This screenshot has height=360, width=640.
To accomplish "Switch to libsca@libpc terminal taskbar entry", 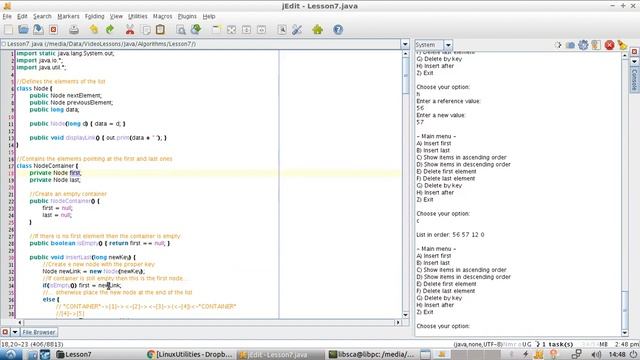I will click(371, 354).
